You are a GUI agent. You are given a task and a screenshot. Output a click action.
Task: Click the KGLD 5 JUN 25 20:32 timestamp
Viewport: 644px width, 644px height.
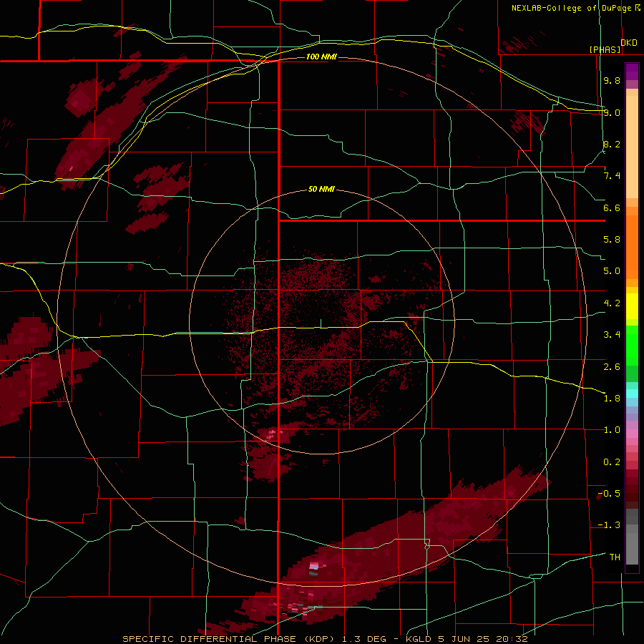coord(467,639)
